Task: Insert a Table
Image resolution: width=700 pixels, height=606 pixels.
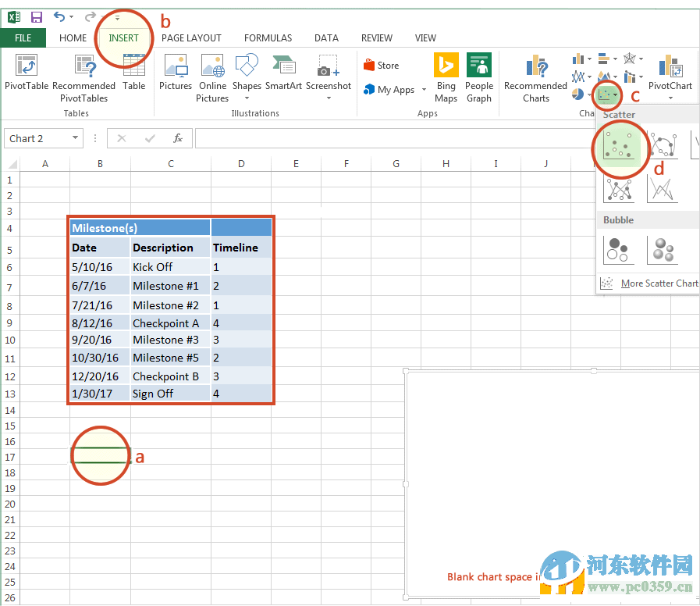Action: (x=133, y=76)
